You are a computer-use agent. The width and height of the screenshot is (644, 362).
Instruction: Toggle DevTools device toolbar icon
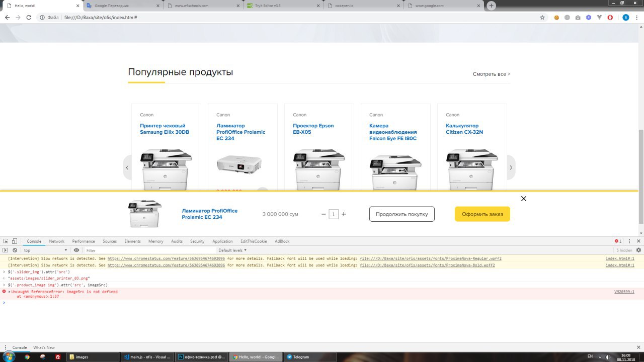15,241
